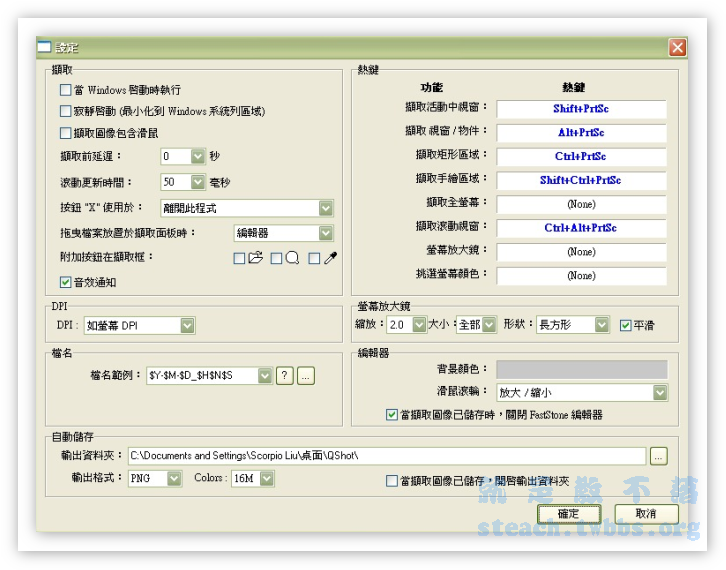Screen dimensions: 726x570
Task: Click the '?' help button beside 檔名範例
Action: click(284, 375)
